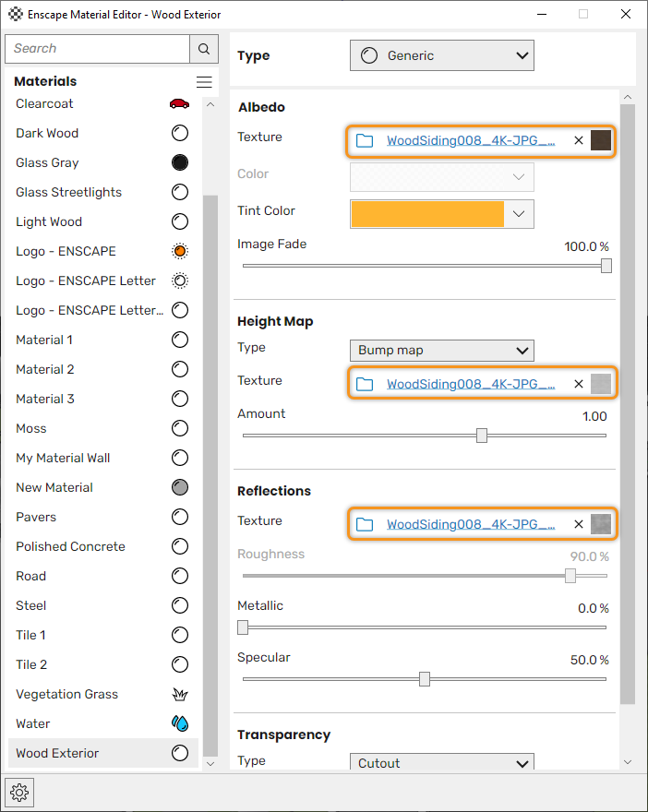Open the disabled Albedo Color dropdown

click(442, 177)
